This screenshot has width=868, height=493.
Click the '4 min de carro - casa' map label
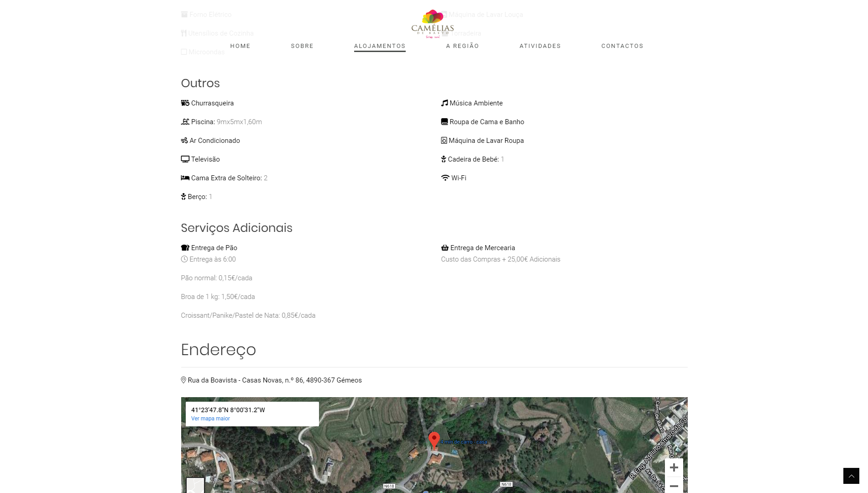(x=464, y=442)
